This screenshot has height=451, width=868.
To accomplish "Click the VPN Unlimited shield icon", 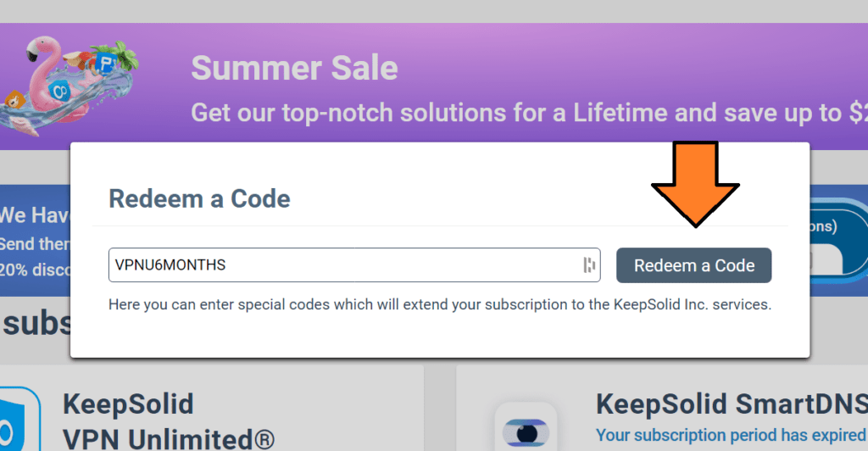I will (20, 419).
